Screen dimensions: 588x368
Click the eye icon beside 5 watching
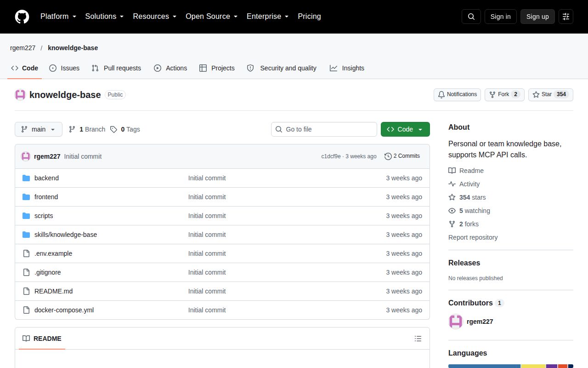452,211
